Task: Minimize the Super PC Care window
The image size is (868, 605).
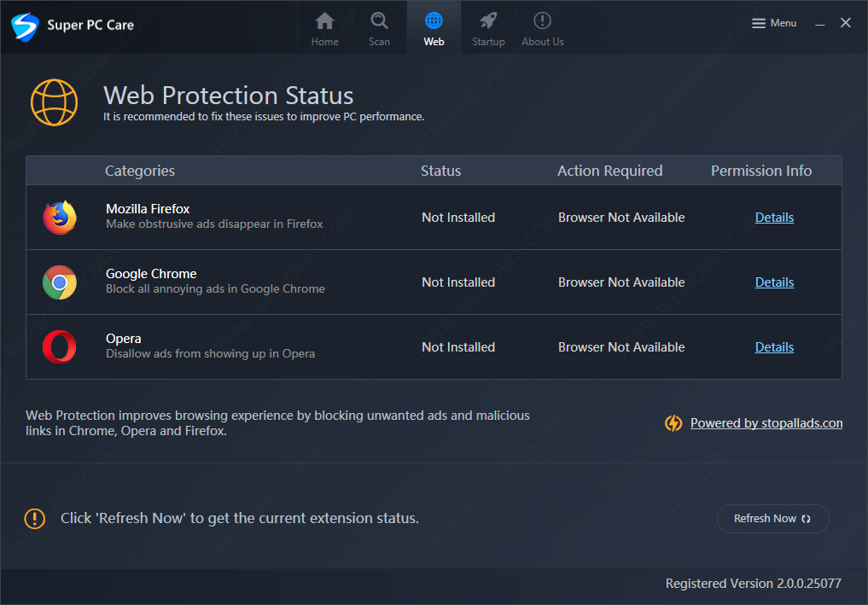Action: pyautogui.click(x=820, y=24)
